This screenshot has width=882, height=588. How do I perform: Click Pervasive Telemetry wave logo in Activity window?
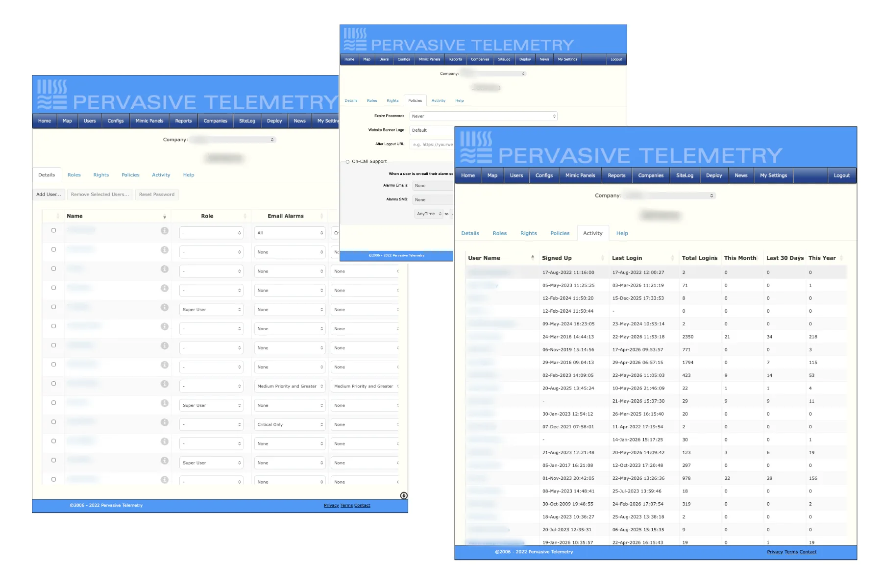[476, 147]
